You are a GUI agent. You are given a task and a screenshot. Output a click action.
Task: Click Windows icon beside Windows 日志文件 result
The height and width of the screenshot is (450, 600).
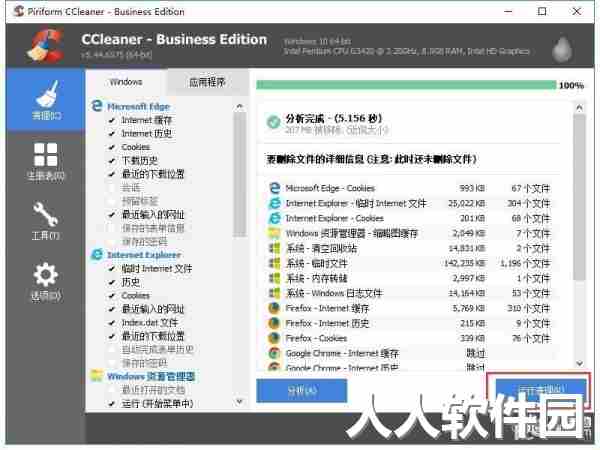[274, 293]
